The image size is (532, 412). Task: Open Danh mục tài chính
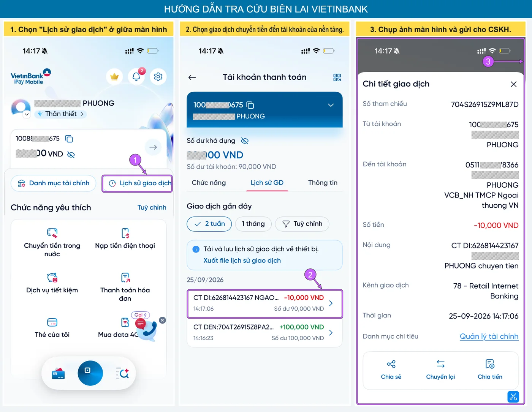click(54, 183)
